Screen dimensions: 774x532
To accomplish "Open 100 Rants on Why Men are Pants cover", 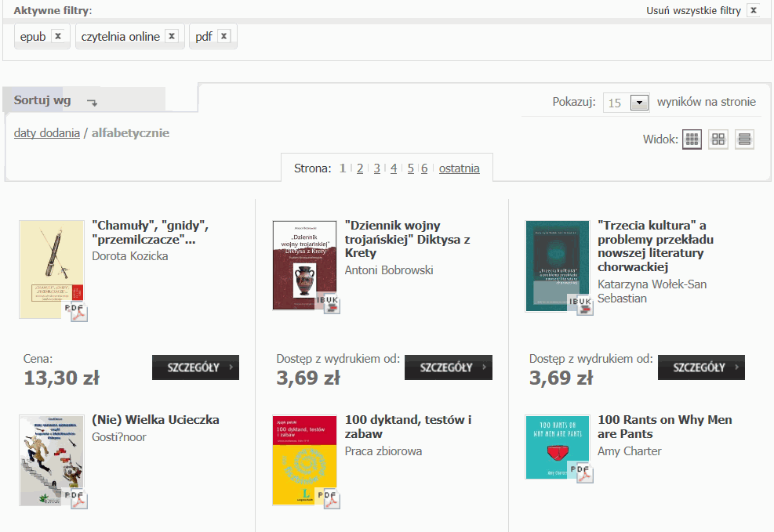I will click(x=556, y=447).
